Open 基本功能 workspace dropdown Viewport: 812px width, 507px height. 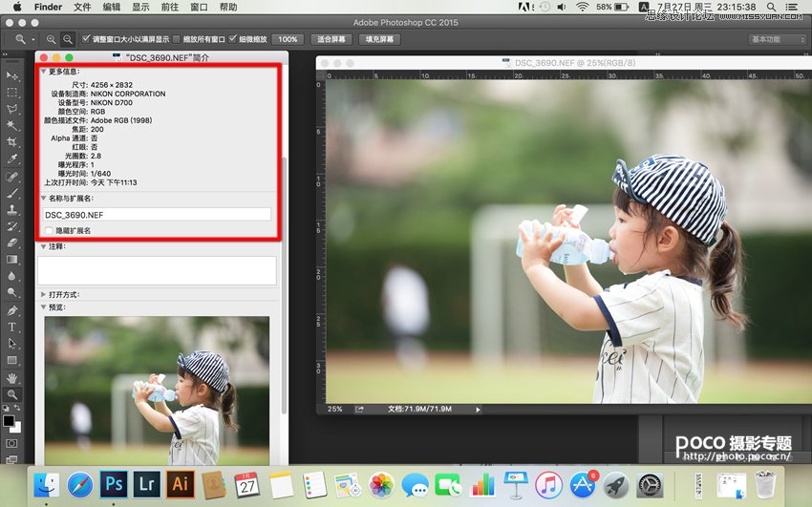tap(779, 39)
